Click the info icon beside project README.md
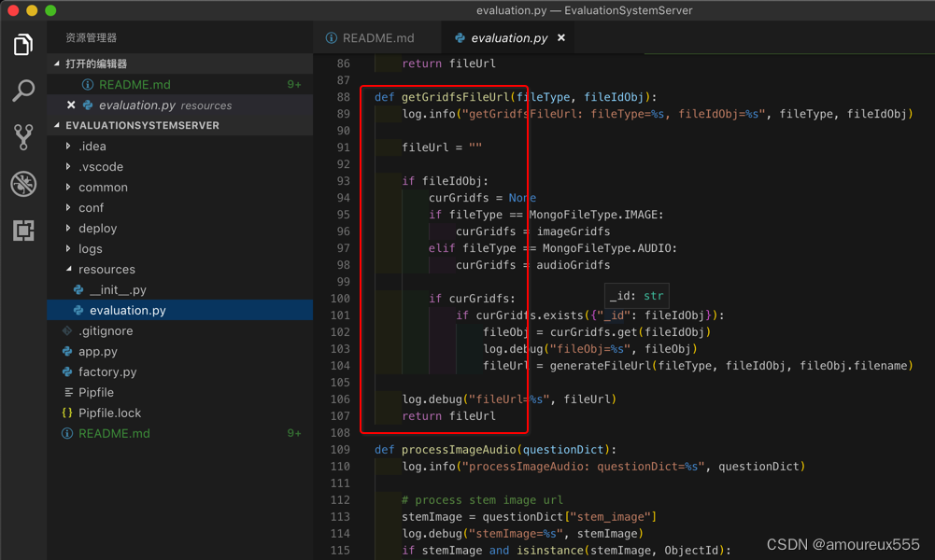The image size is (935, 560). coord(67,434)
